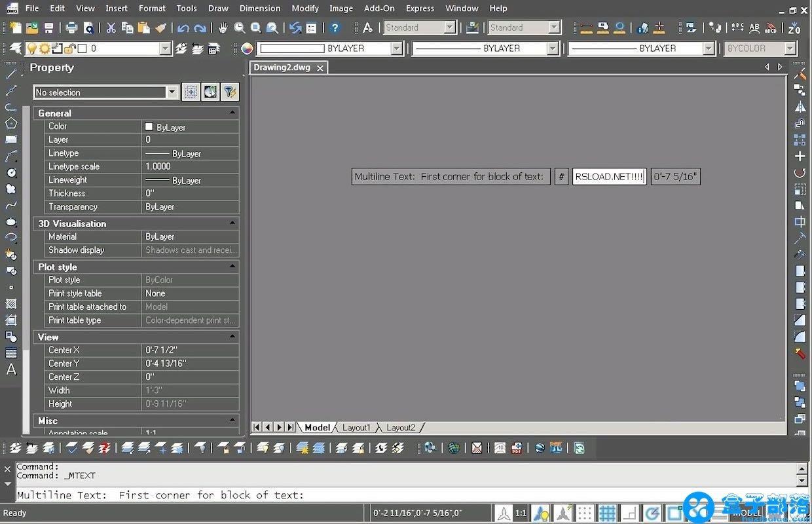The height and width of the screenshot is (524, 812).
Task: Click the RSLOAD.NET!!!! input field
Action: [x=609, y=176]
